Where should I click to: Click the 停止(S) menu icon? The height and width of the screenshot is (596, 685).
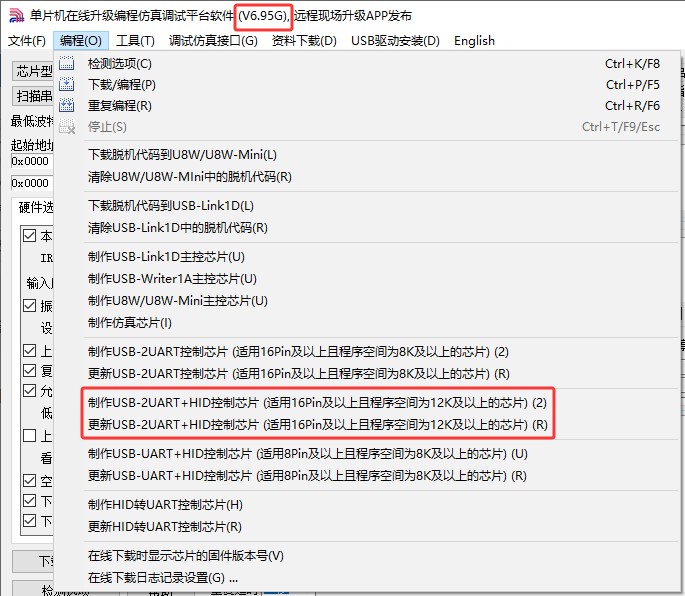coord(66,127)
